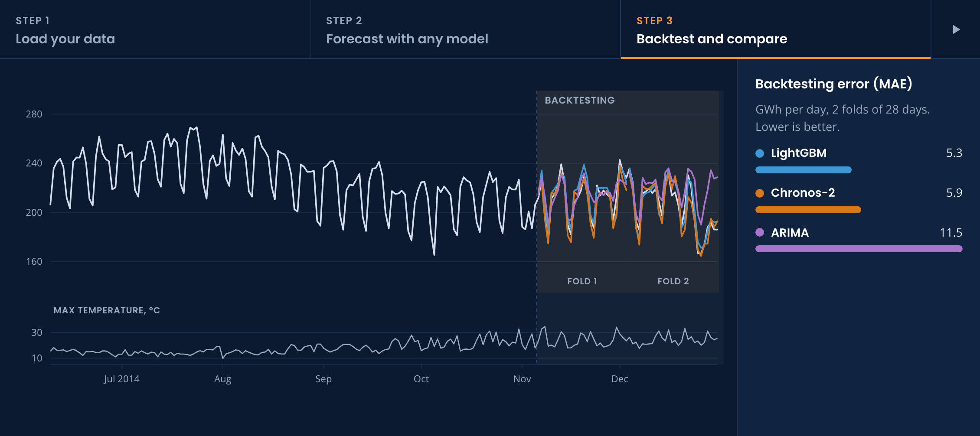This screenshot has width=980, height=436.
Task: Click the Sep axis label
Action: pyautogui.click(x=323, y=379)
